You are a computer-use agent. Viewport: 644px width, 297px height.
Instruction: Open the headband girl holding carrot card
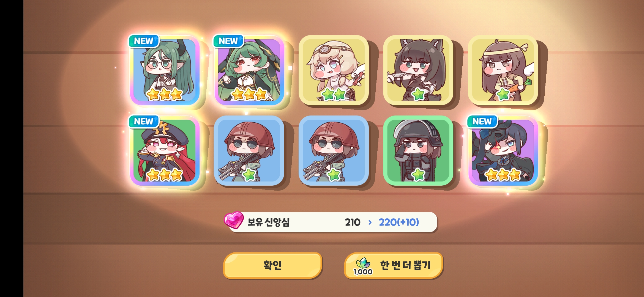(503, 70)
